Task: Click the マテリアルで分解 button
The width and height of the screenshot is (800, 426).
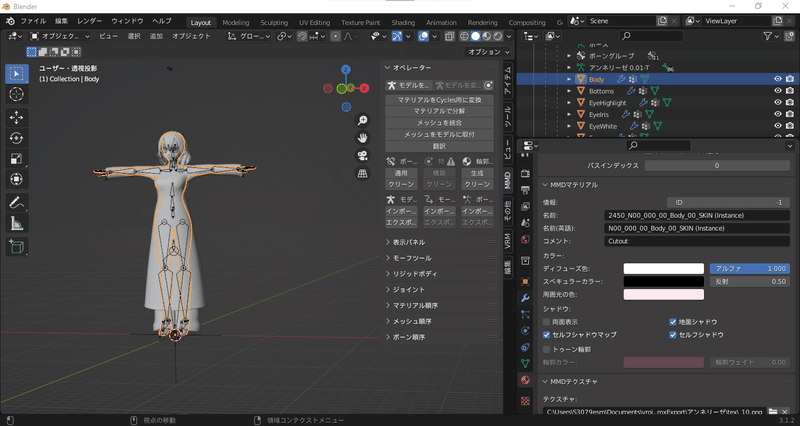Action: 439,111
